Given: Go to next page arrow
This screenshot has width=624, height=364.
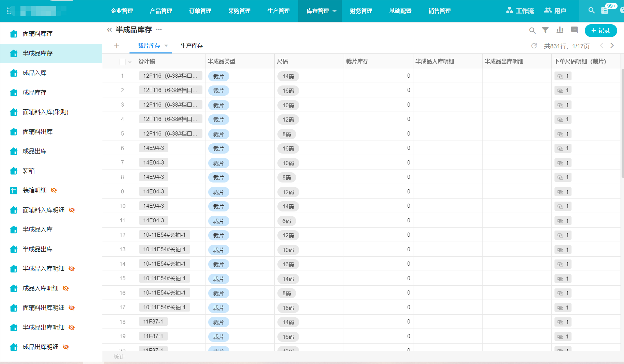Looking at the screenshot, I should pyautogui.click(x=612, y=46).
